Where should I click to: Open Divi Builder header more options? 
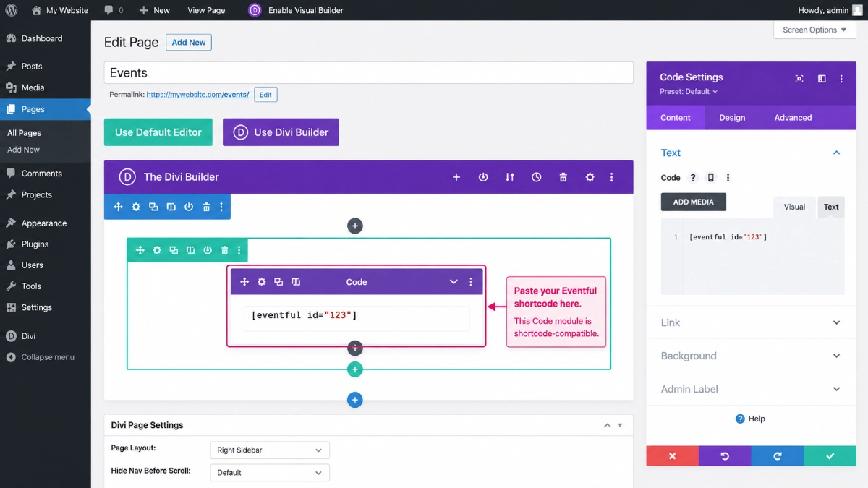pyautogui.click(x=612, y=177)
